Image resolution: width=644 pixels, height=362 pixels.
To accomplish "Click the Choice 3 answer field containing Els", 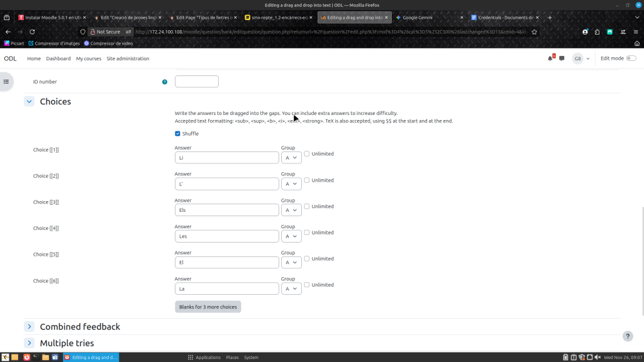I will pos(226,210).
